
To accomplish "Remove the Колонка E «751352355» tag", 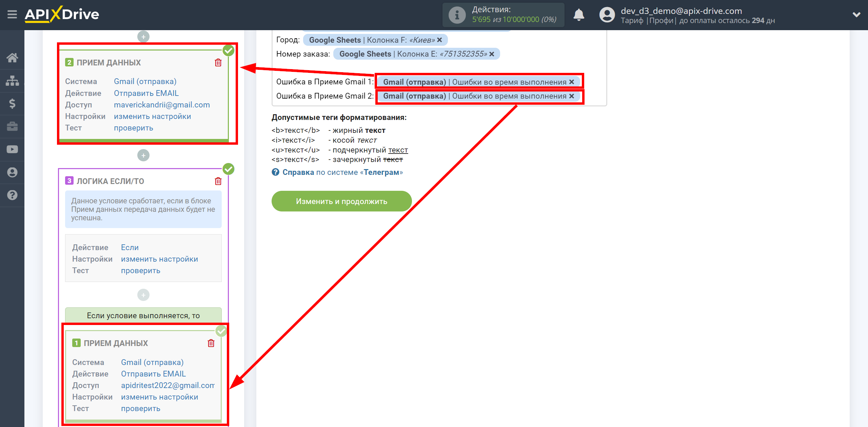I will pos(492,54).
